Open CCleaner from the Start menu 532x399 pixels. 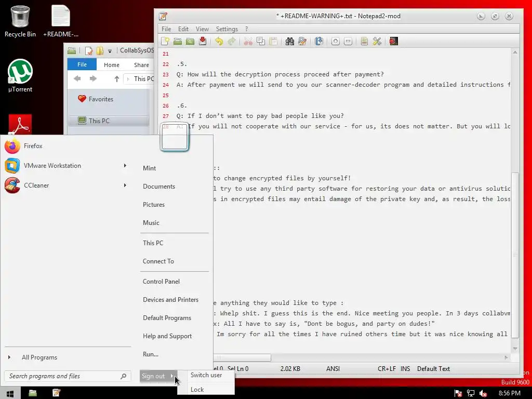pos(64,185)
